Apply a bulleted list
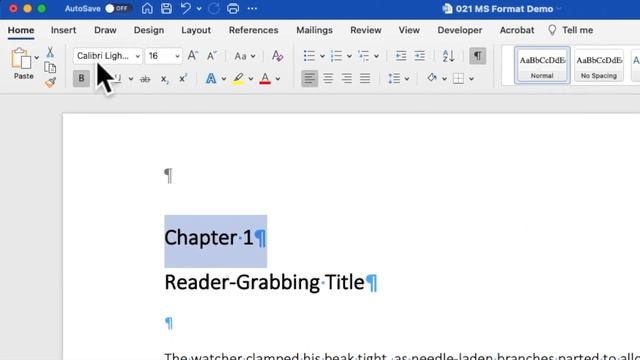640x360 pixels. point(309,56)
